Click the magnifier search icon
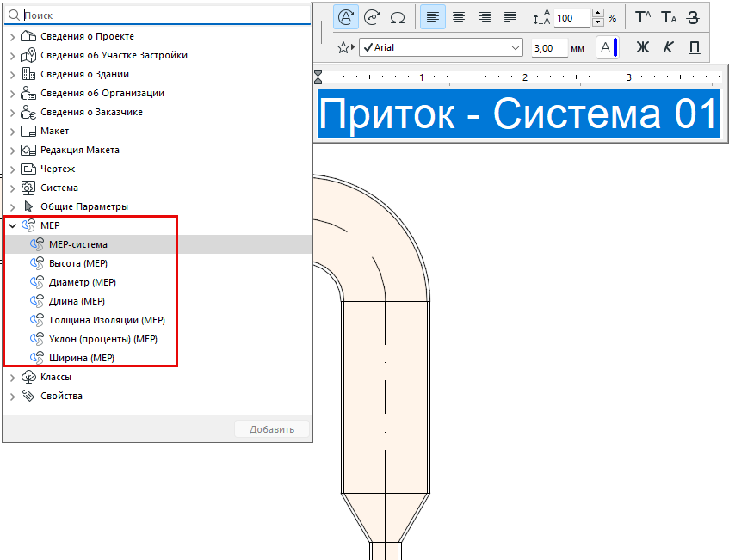 point(14,15)
